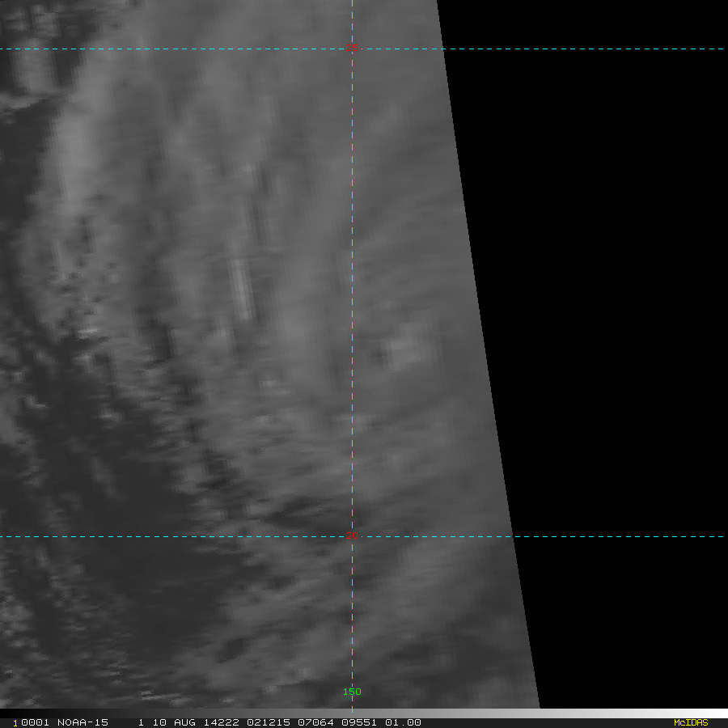
Task: Click the NOAA-15 satellite name text
Action: [82, 722]
